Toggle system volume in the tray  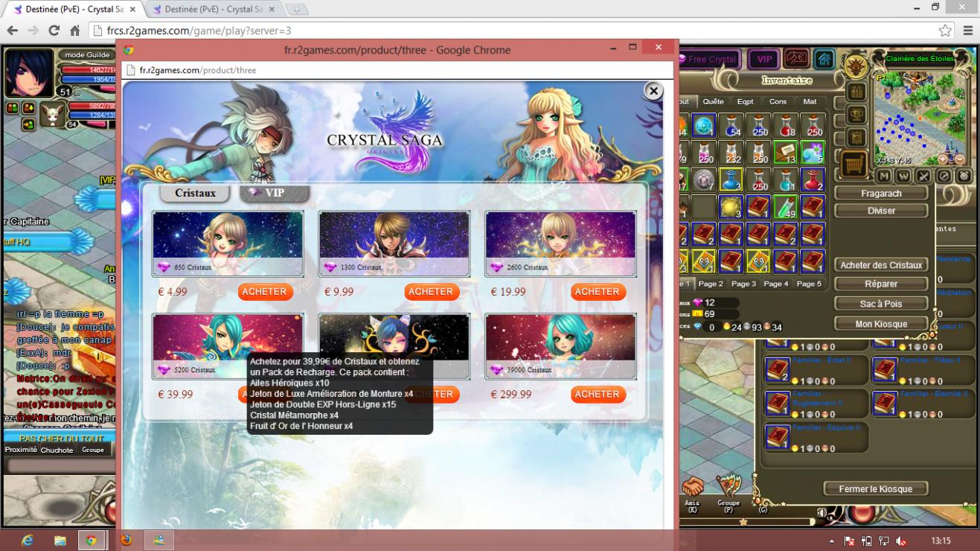(901, 541)
